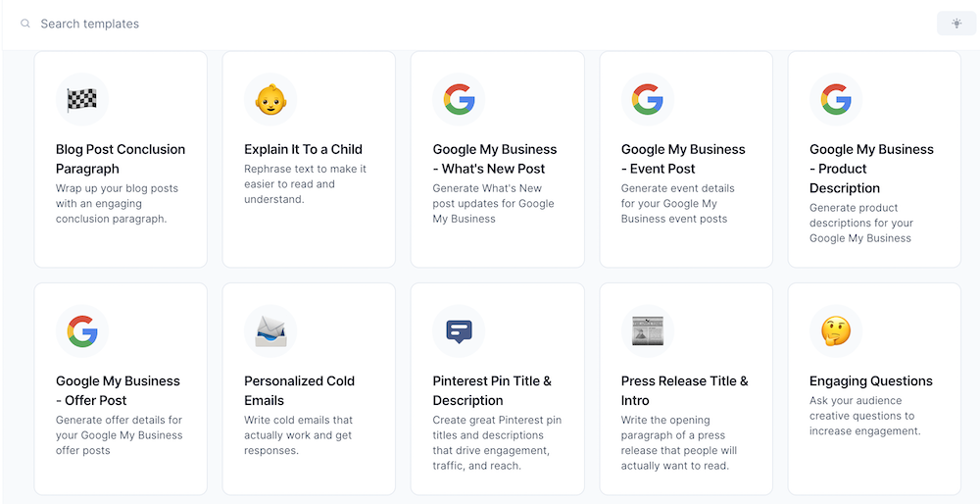Click the Event Post Google icon

(648, 99)
